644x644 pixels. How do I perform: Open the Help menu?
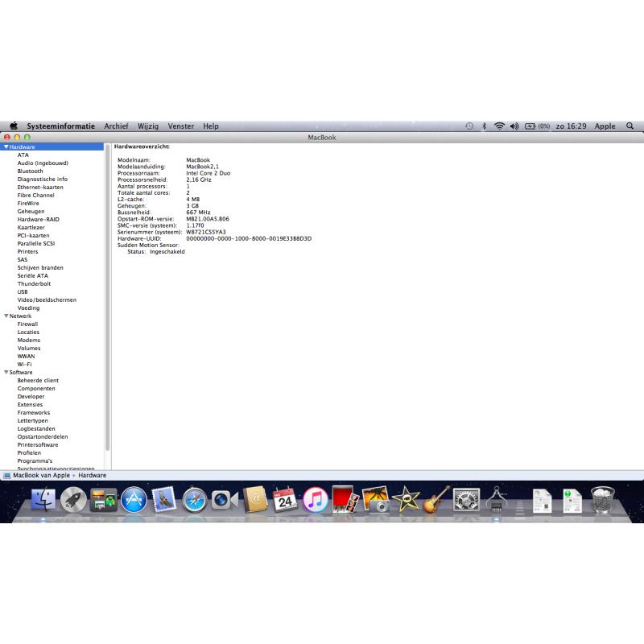211,126
